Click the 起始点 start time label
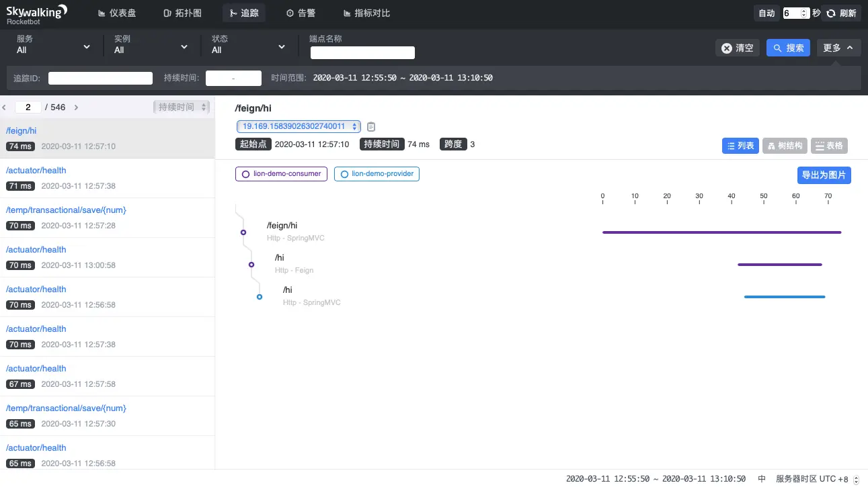 tap(253, 144)
